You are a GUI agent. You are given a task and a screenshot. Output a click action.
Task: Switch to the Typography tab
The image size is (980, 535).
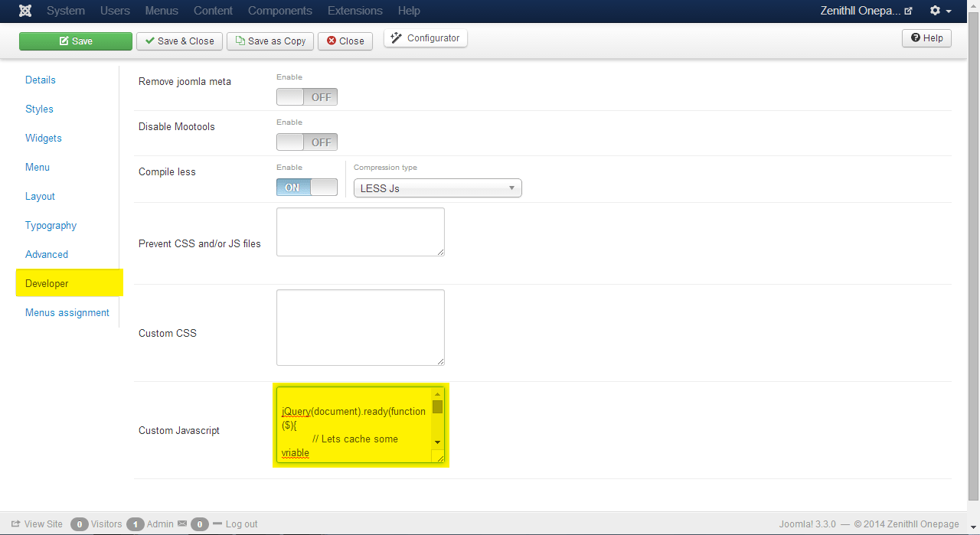click(x=51, y=226)
